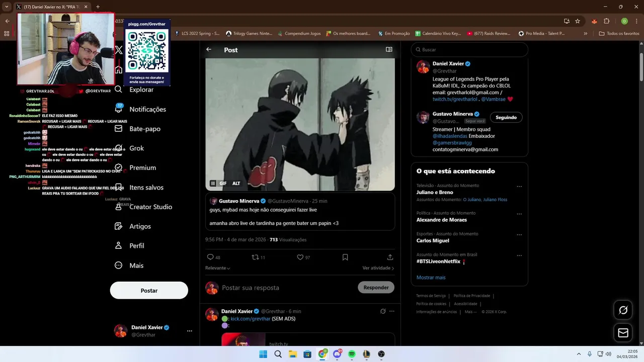
Task: Open Todos os favoritos bookmarks folder
Action: 619,34
